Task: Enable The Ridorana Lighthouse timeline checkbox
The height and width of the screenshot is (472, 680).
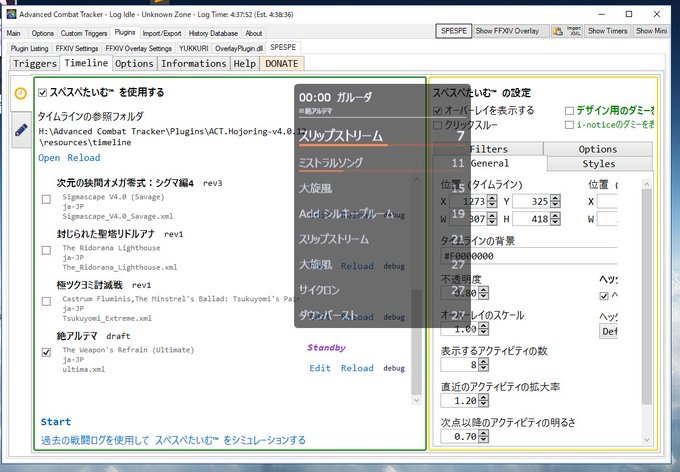Action: click(46, 250)
